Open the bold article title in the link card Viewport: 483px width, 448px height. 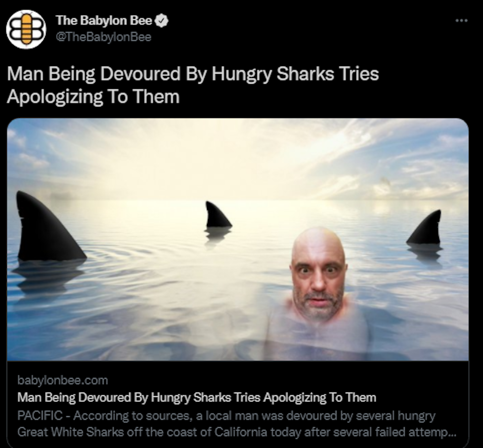click(x=197, y=397)
